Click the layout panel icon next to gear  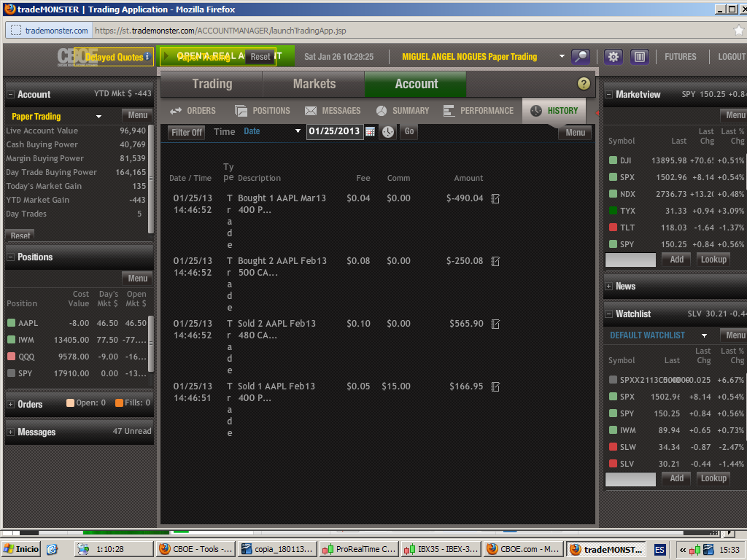639,57
